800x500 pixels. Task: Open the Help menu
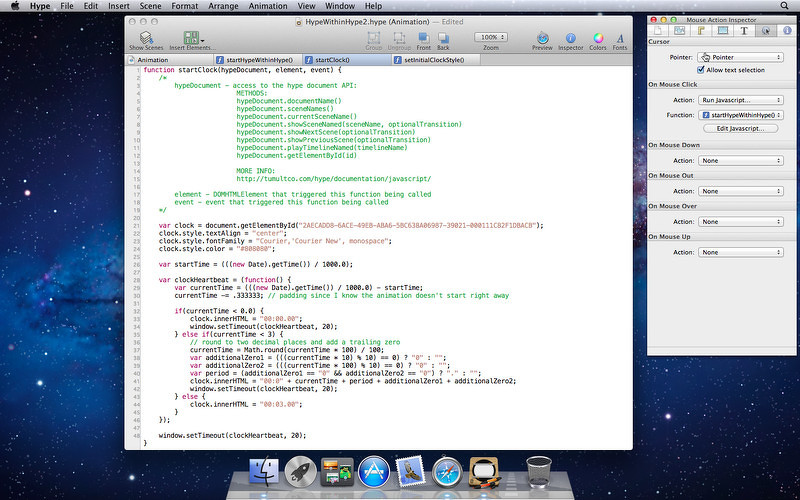373,6
